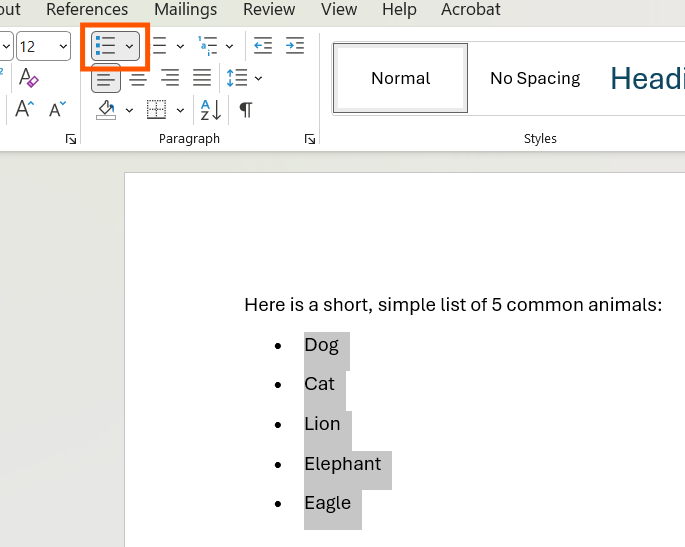Go to the View tab
This screenshot has width=685, height=547.
coord(339,9)
